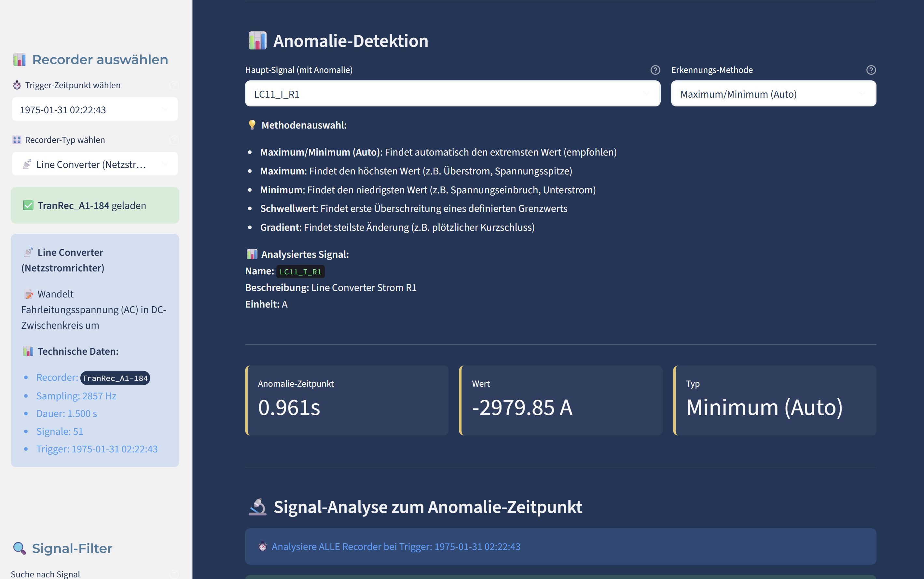Open the help tooltip next to Haupt-Signal
The width and height of the screenshot is (924, 579).
tap(655, 70)
